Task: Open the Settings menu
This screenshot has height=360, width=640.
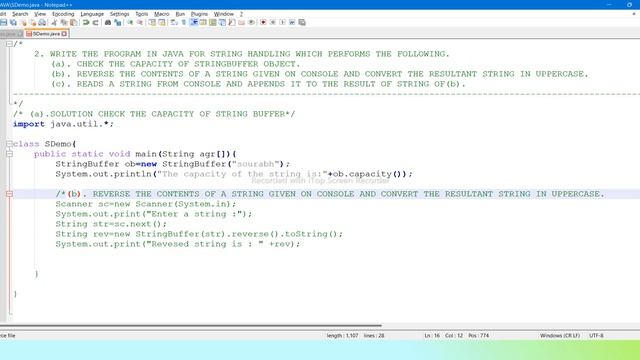Action: (120, 14)
